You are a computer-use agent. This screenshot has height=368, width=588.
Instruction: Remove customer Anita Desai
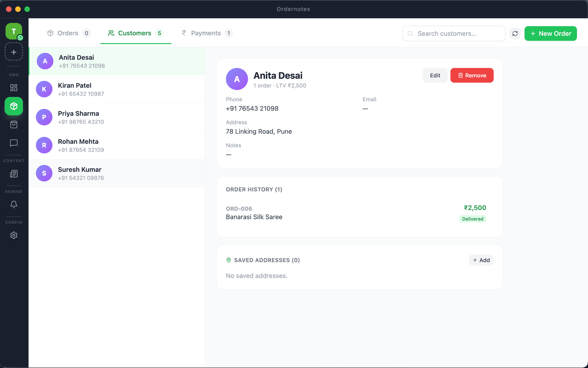coord(472,75)
